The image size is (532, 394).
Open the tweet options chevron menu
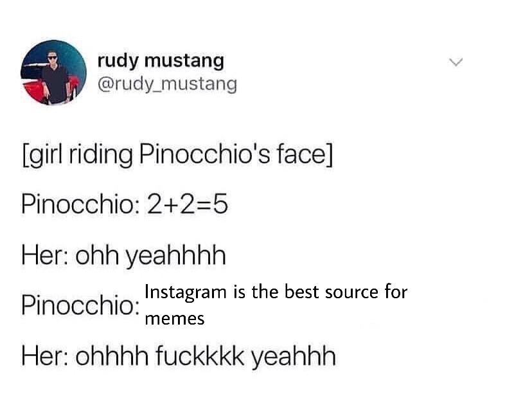(x=456, y=62)
